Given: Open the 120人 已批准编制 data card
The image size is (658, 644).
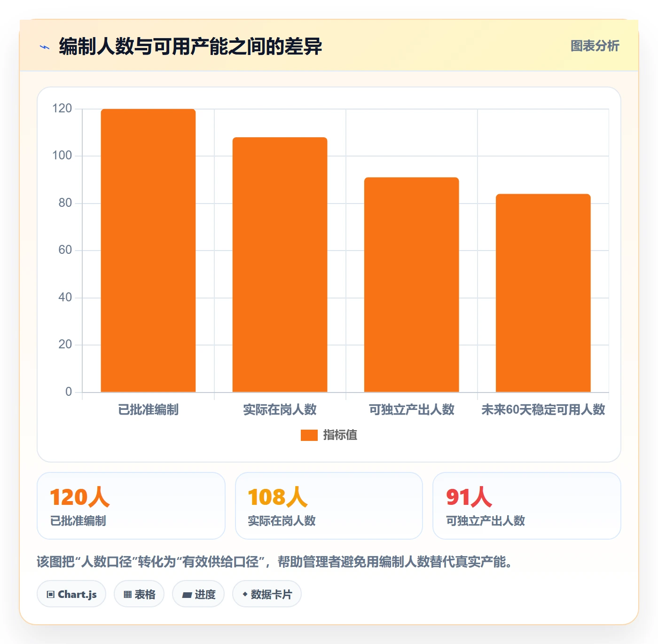Looking at the screenshot, I should coord(131,506).
